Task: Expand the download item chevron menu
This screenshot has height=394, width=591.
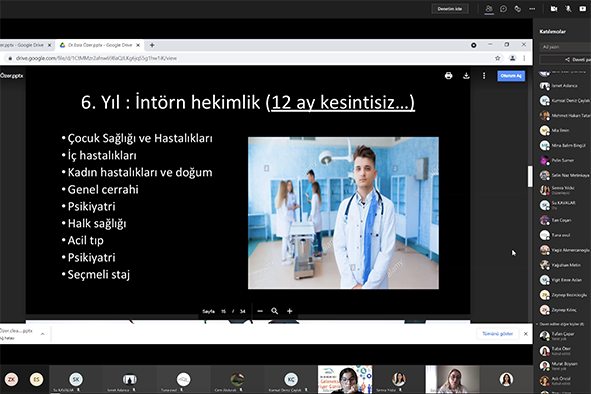Action: tap(43, 334)
